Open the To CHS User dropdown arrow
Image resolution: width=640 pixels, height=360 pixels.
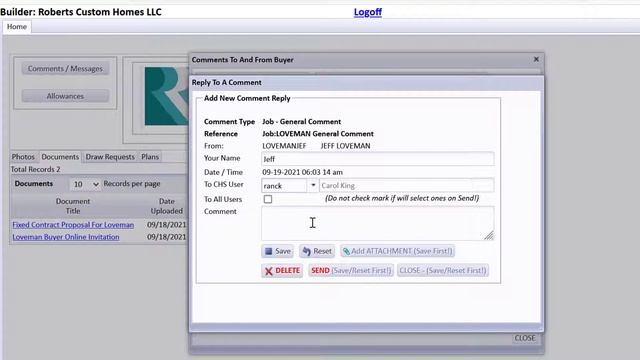pos(313,185)
